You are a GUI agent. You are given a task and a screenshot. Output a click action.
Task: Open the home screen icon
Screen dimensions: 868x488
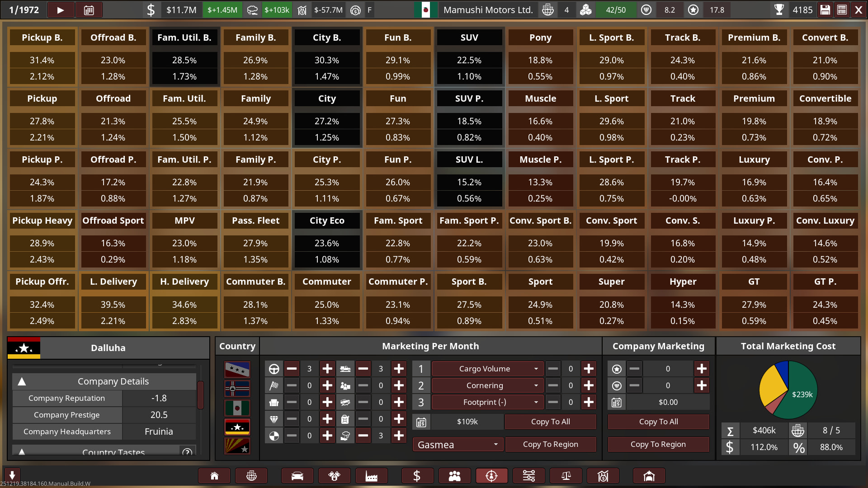pyautogui.click(x=214, y=476)
